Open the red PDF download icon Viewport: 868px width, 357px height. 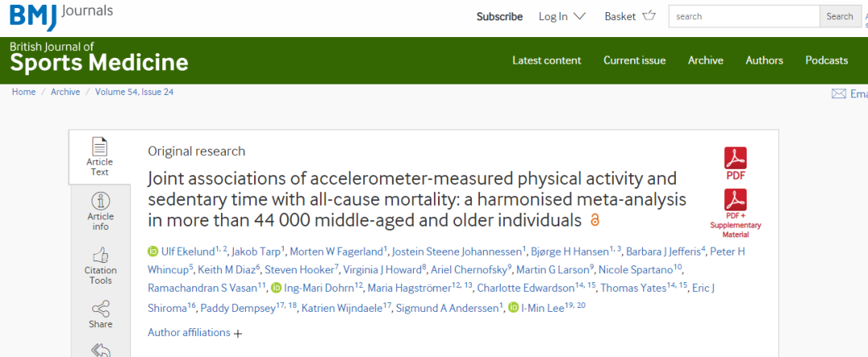tap(735, 158)
